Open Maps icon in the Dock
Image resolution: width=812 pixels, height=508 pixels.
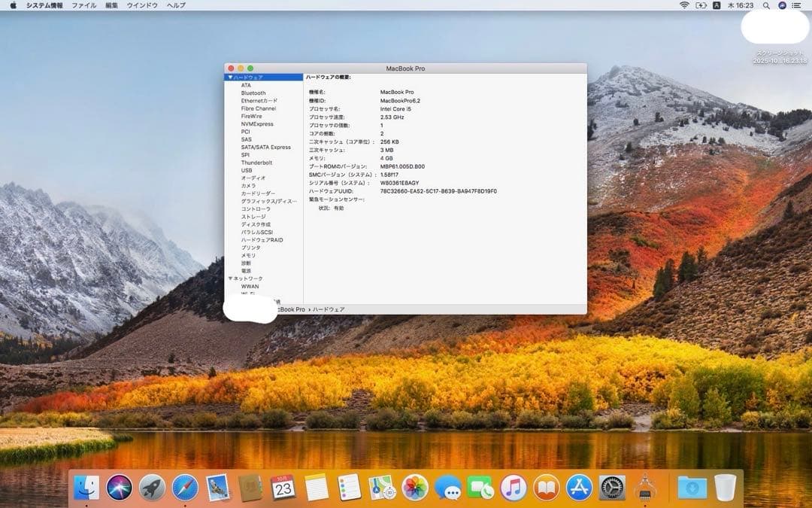(382, 488)
